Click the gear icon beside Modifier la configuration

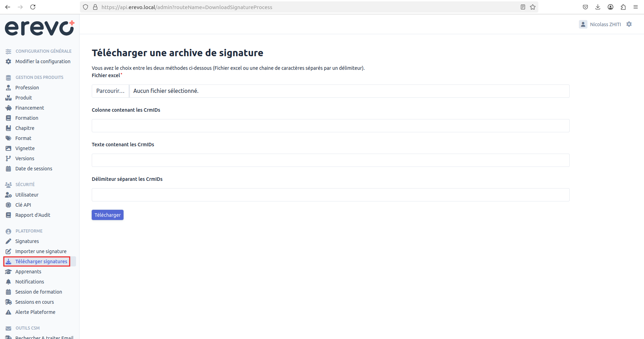(x=8, y=61)
